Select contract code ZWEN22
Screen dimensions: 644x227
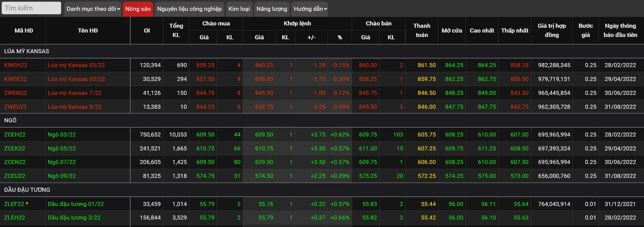pyautogui.click(x=16, y=93)
